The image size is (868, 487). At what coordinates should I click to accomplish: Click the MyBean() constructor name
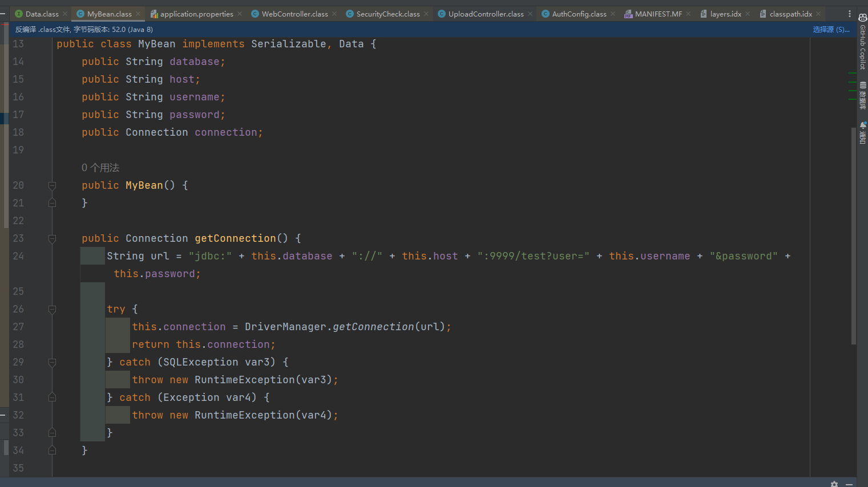click(144, 185)
